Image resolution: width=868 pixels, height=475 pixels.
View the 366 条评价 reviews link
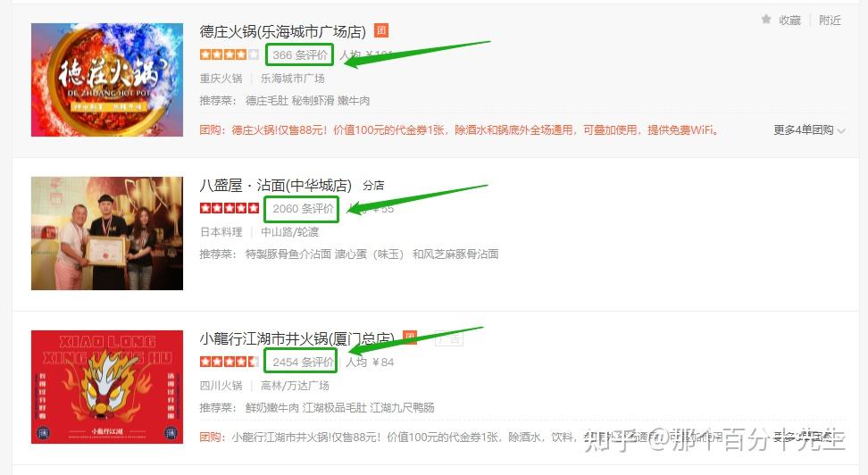pyautogui.click(x=300, y=54)
